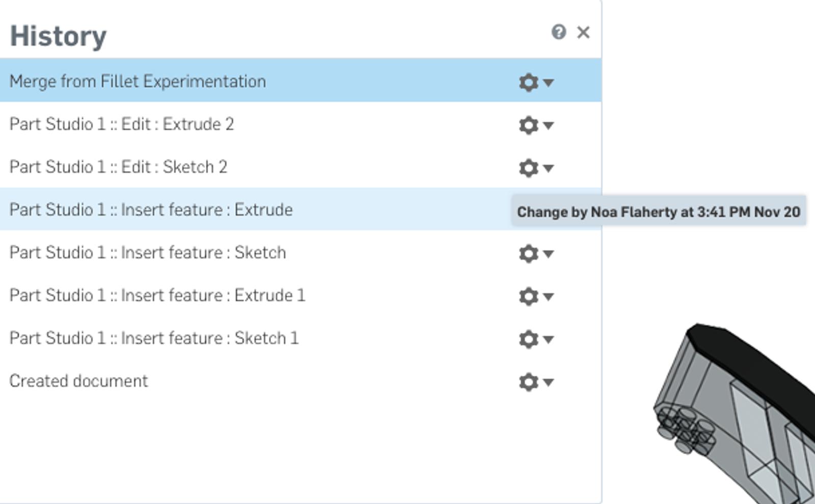Select Part Studio 1 Edit : Sketch 2 entry

click(118, 167)
